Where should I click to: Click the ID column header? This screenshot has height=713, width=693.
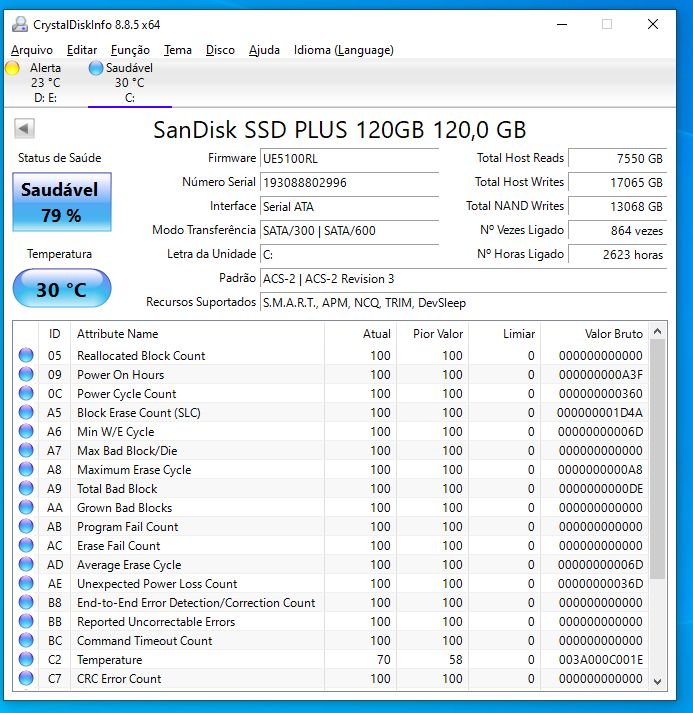pyautogui.click(x=55, y=334)
